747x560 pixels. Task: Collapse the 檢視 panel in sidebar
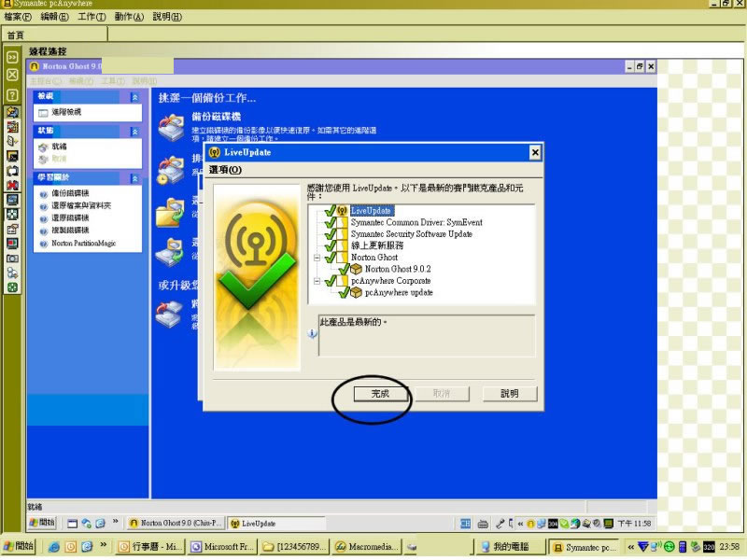pyautogui.click(x=134, y=96)
